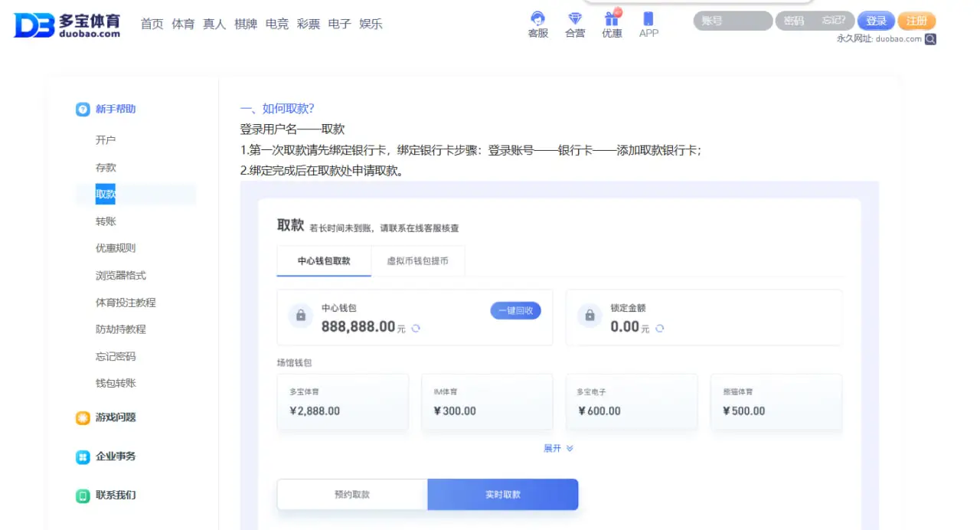Click the 账号 account input field
The width and height of the screenshot is (980, 530).
tap(731, 21)
